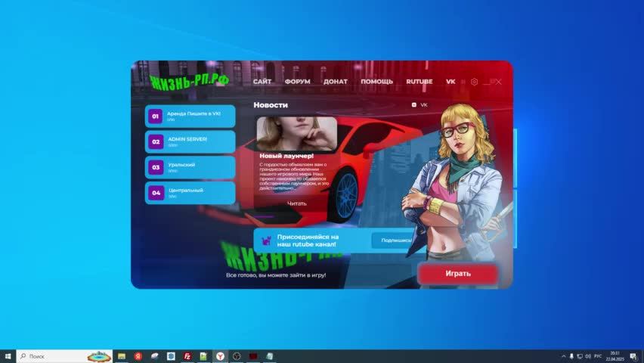
Task: Select server 03 Уральский
Action: click(x=190, y=167)
